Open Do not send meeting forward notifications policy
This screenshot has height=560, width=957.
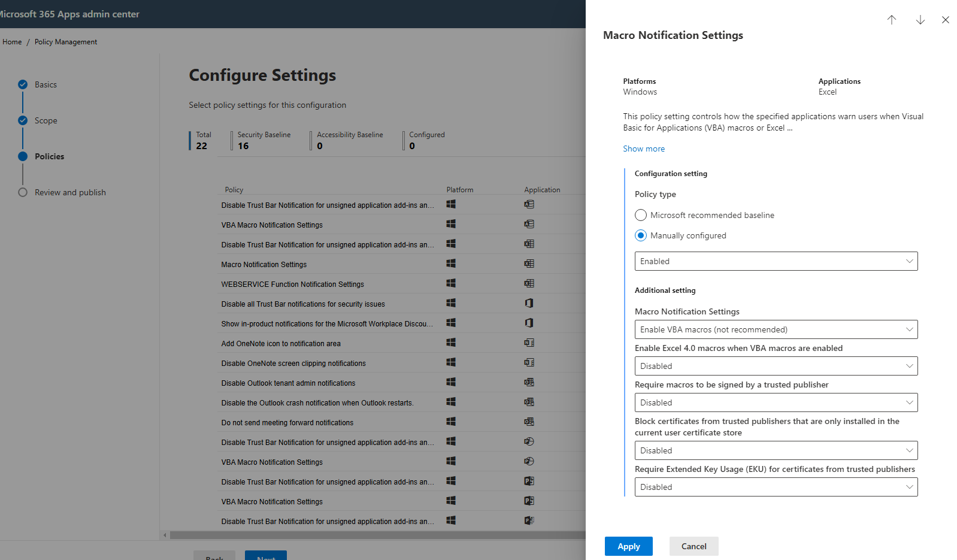(287, 422)
